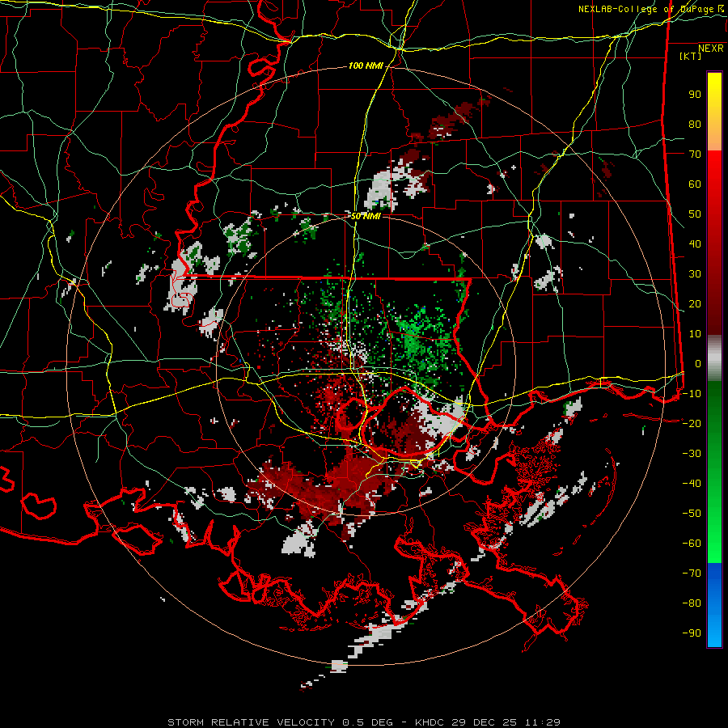The height and width of the screenshot is (728, 728).
Task: Click the -40 value on velocity scale
Action: (692, 484)
